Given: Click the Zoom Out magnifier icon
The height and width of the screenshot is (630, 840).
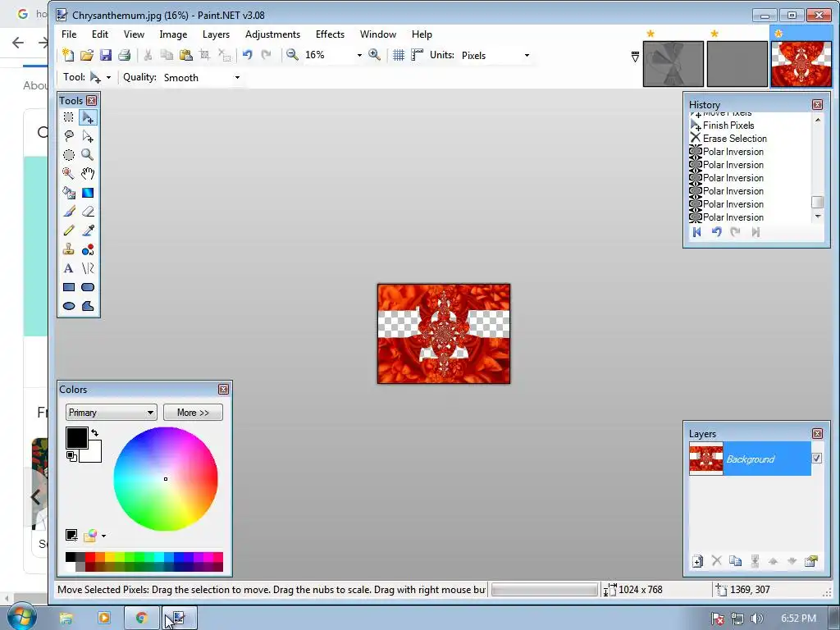Looking at the screenshot, I should click(x=293, y=55).
